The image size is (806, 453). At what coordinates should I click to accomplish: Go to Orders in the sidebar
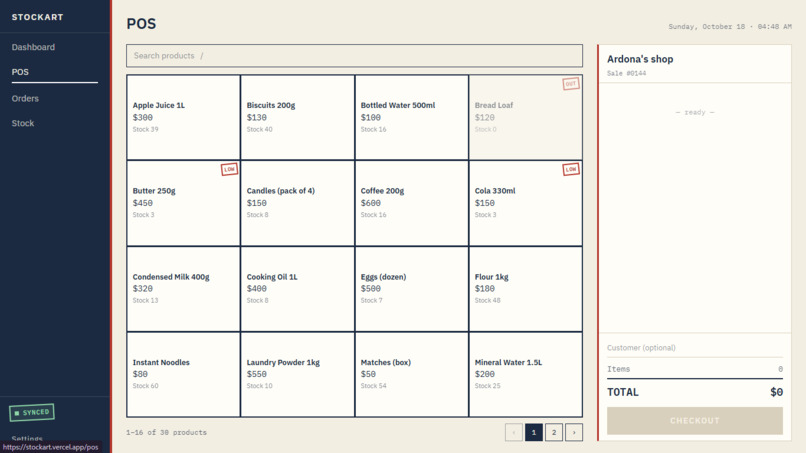click(x=25, y=99)
